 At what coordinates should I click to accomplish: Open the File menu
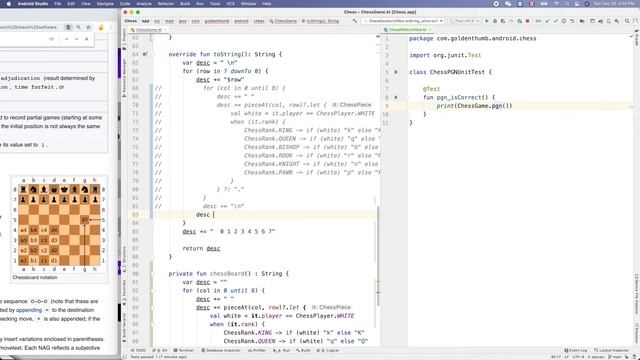(58, 4)
